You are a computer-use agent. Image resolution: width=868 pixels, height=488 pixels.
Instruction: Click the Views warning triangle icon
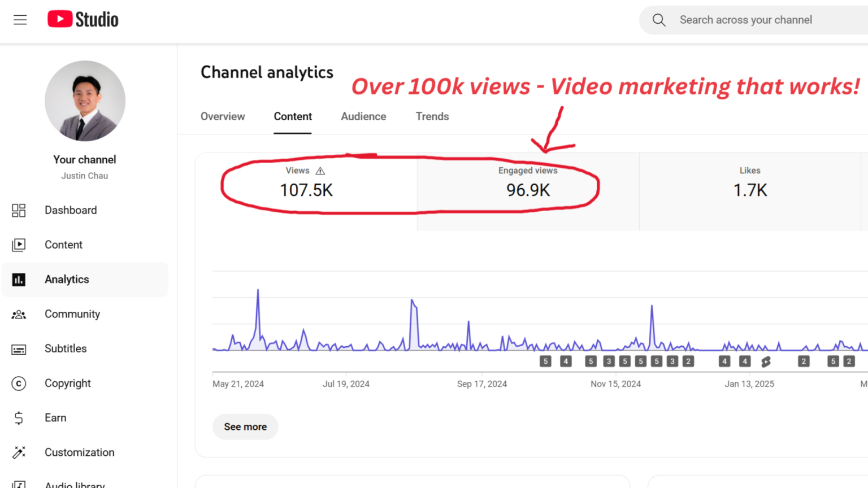click(x=320, y=171)
